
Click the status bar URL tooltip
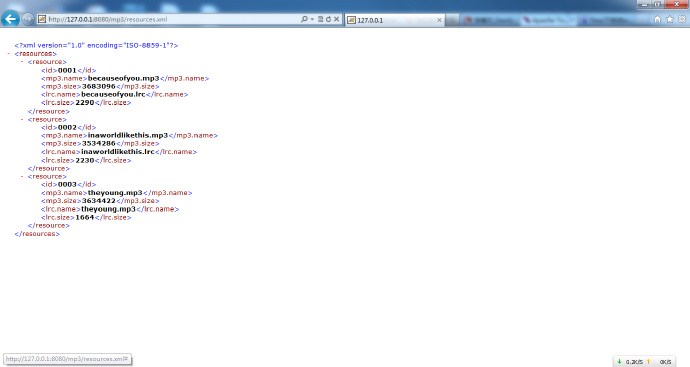tap(67, 359)
